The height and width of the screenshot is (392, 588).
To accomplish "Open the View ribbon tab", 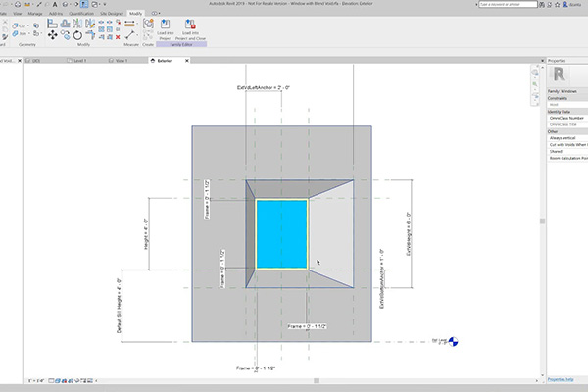I will tap(18, 14).
